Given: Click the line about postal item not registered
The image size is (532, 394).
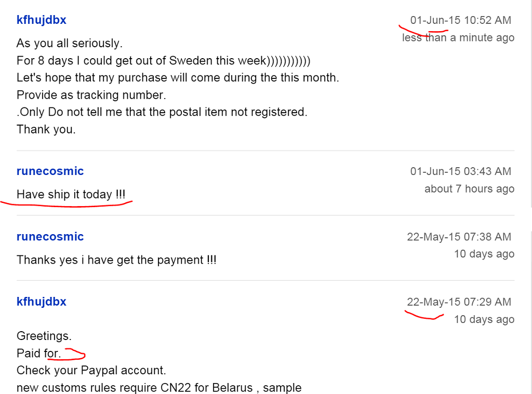Looking at the screenshot, I should tap(162, 112).
